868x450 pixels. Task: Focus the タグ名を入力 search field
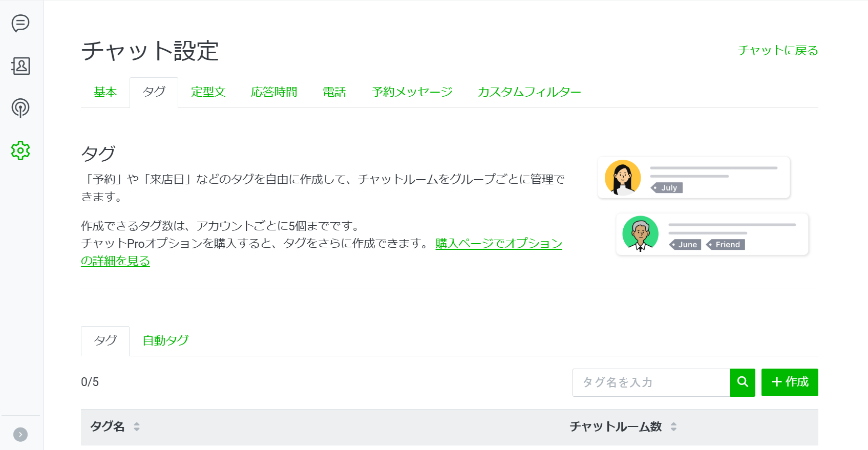[x=651, y=382]
